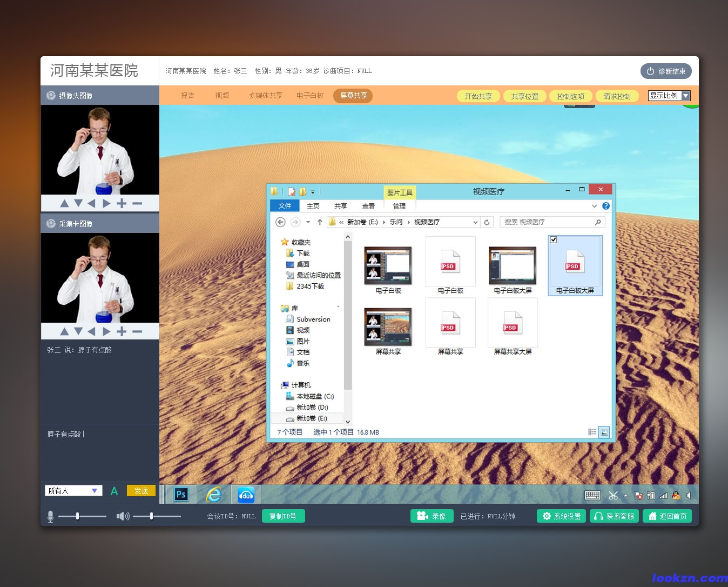The width and height of the screenshot is (728, 587).
Task: Open the 多媒体共享 tab
Action: (x=265, y=96)
